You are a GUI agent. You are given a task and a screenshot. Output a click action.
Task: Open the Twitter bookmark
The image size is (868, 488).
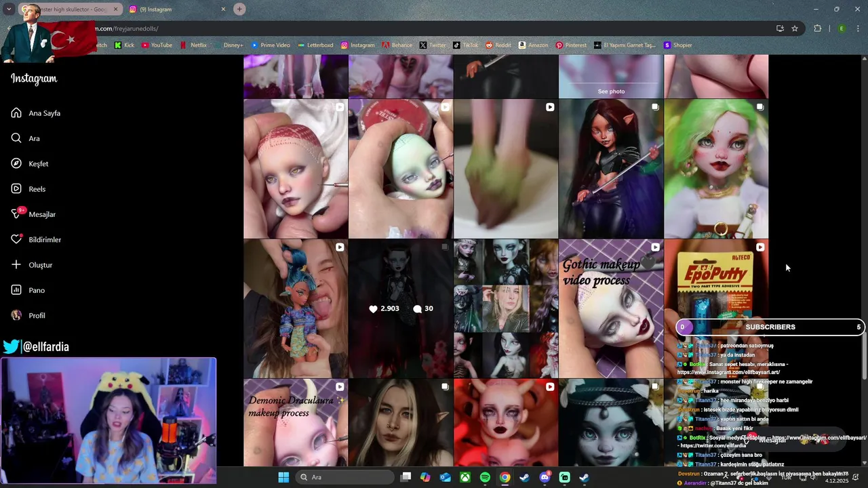(x=433, y=45)
